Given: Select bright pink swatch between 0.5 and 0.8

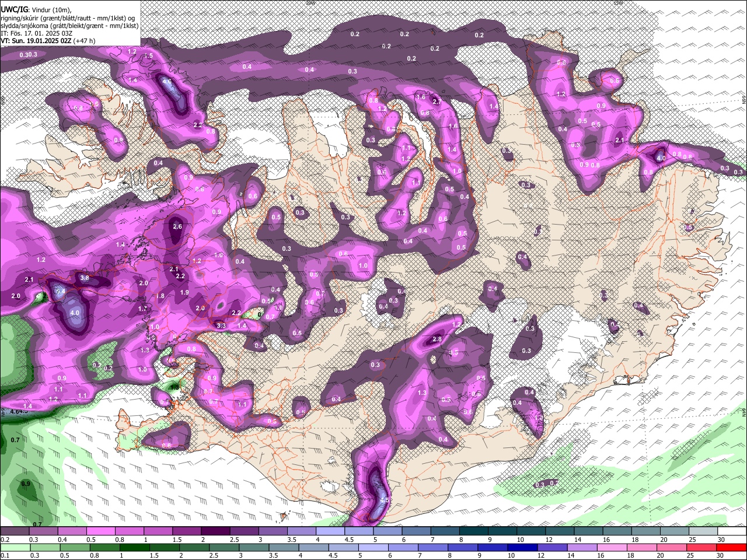Looking at the screenshot, I should point(100,531).
